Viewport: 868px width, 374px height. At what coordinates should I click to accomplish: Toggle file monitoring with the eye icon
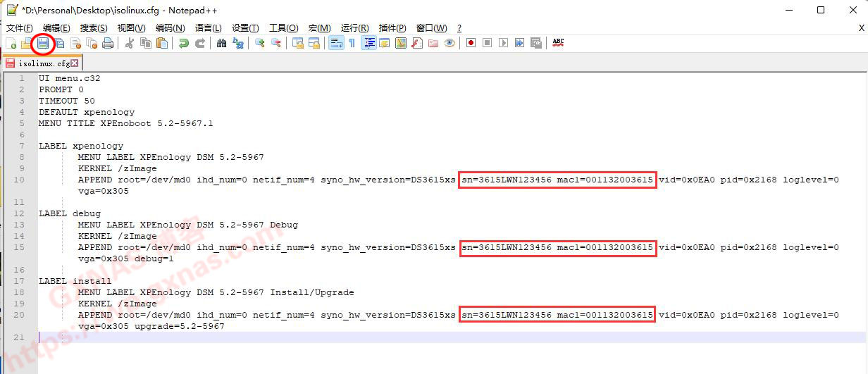[449, 43]
